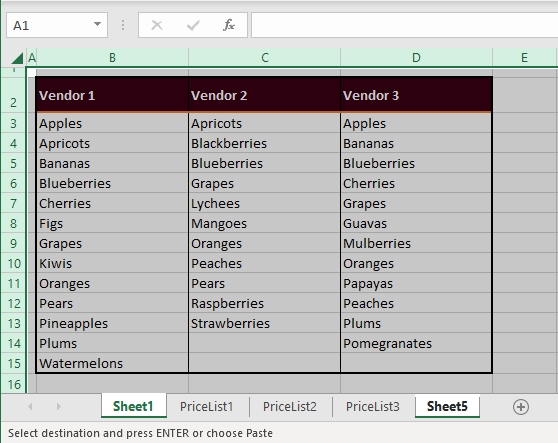This screenshot has width=558, height=443.
Task: Switch to the Sheet1 tab
Action: [133, 406]
